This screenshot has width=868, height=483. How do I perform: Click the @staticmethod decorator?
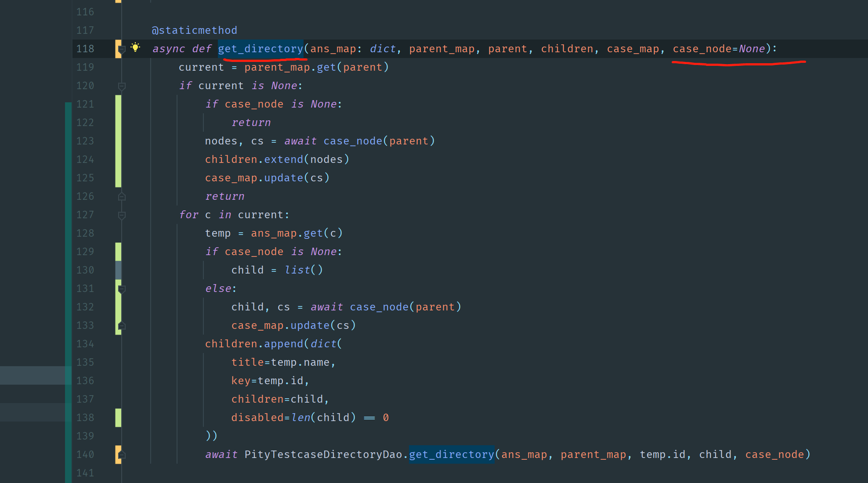click(194, 30)
